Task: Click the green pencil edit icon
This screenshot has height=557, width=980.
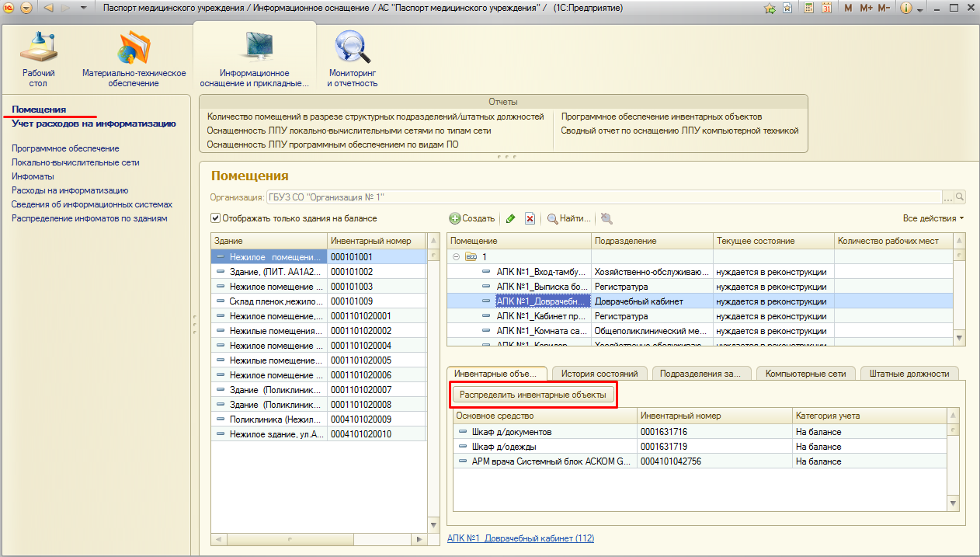Action: tap(510, 219)
